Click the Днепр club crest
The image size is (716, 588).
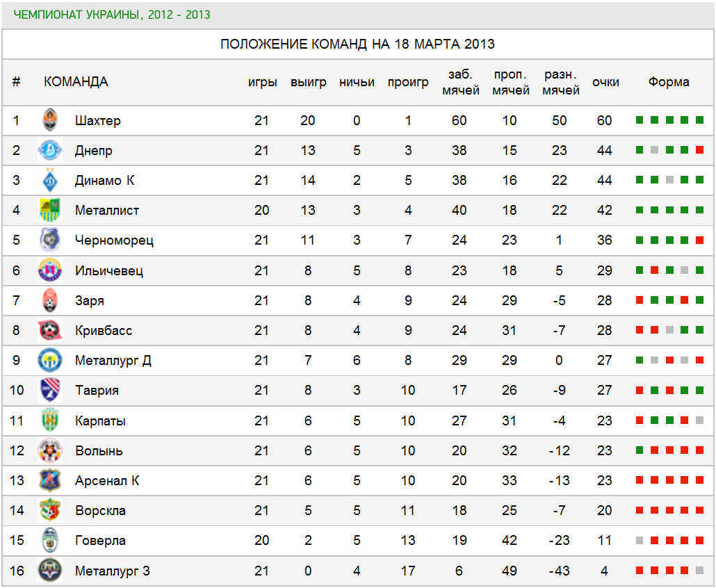pos(50,150)
